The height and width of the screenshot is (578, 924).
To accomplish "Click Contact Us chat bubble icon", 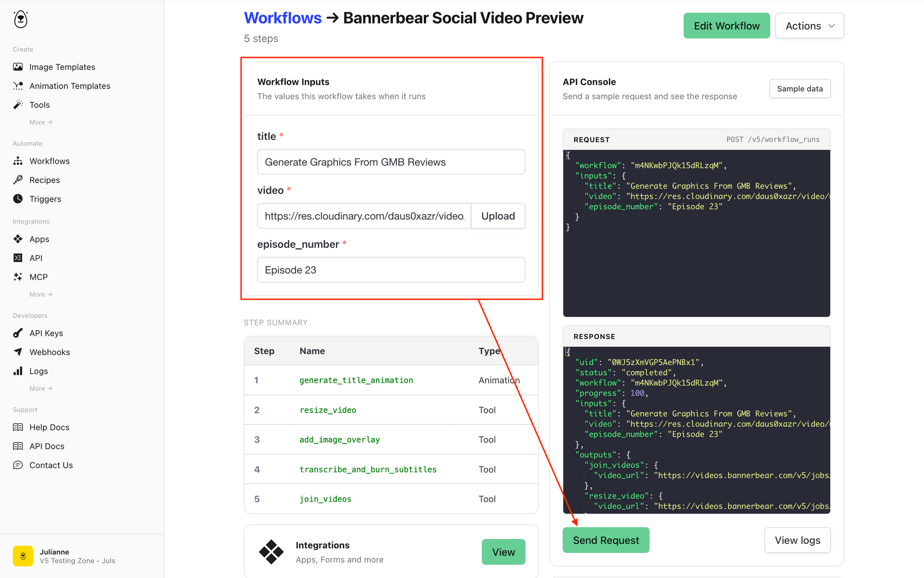I will point(18,465).
